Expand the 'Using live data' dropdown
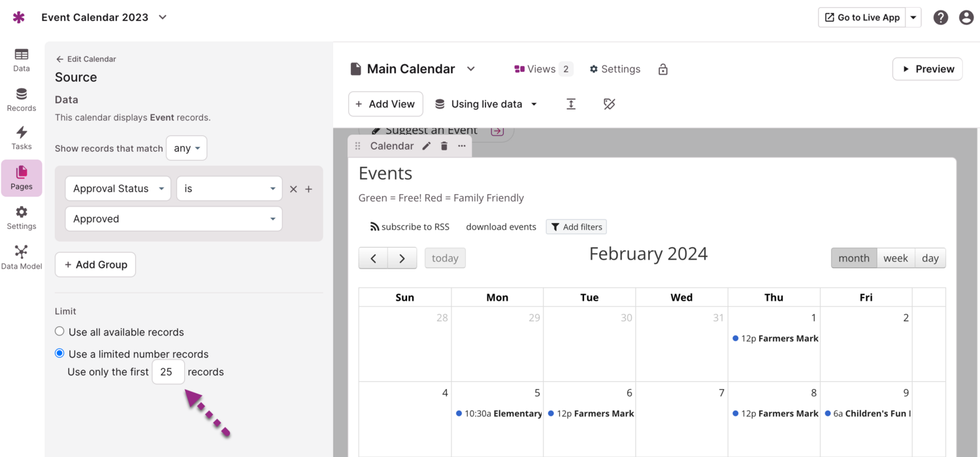The image size is (980, 457). point(486,103)
